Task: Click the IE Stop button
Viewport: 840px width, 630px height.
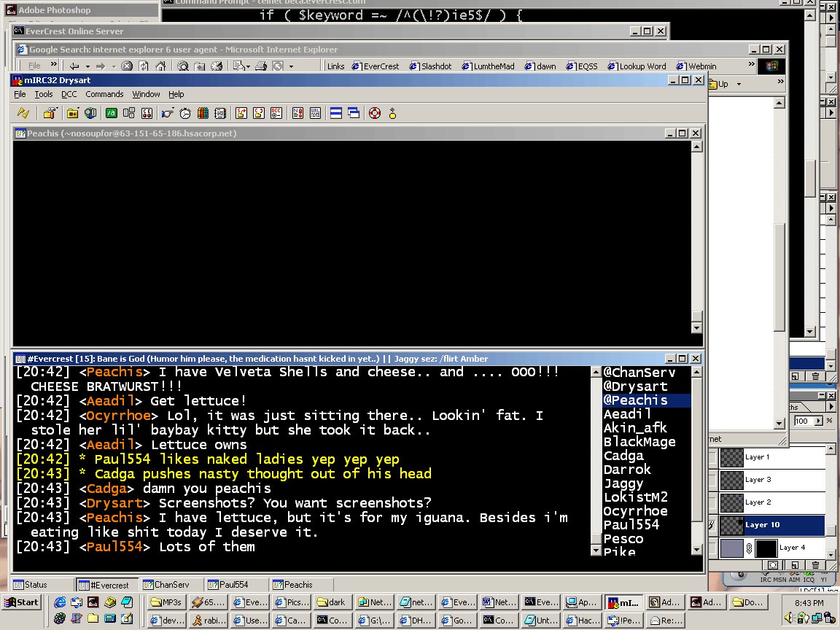Action: 127,66
